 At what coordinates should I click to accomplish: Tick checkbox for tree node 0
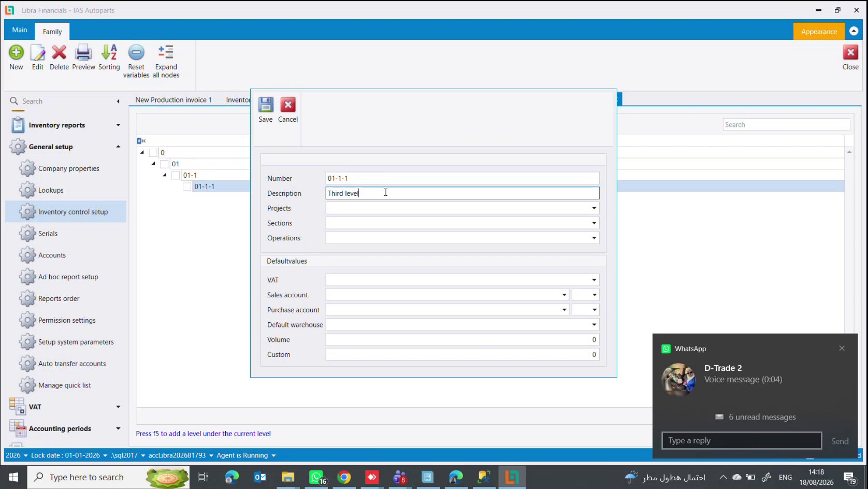[153, 153]
